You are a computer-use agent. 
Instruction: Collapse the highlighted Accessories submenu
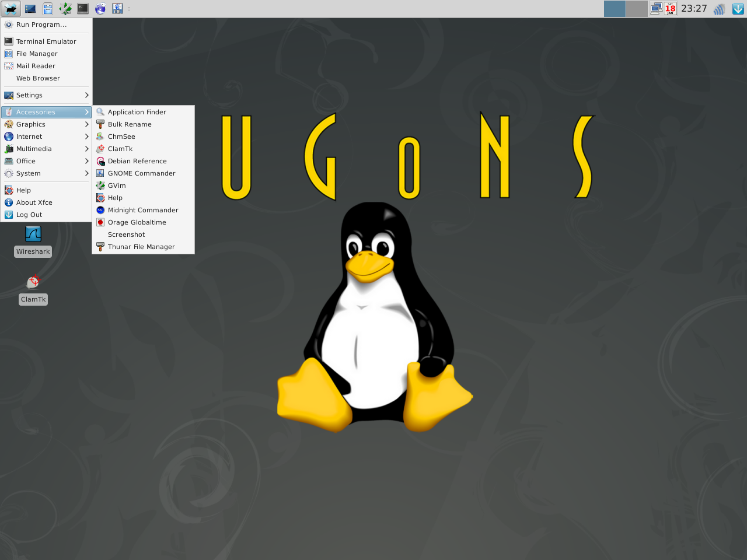(x=46, y=112)
